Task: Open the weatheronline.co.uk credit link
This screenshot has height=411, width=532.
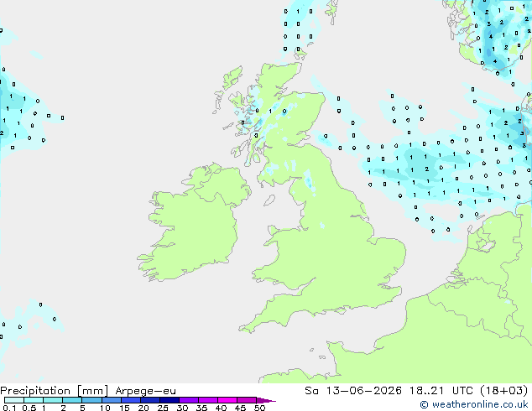Action: point(474,404)
